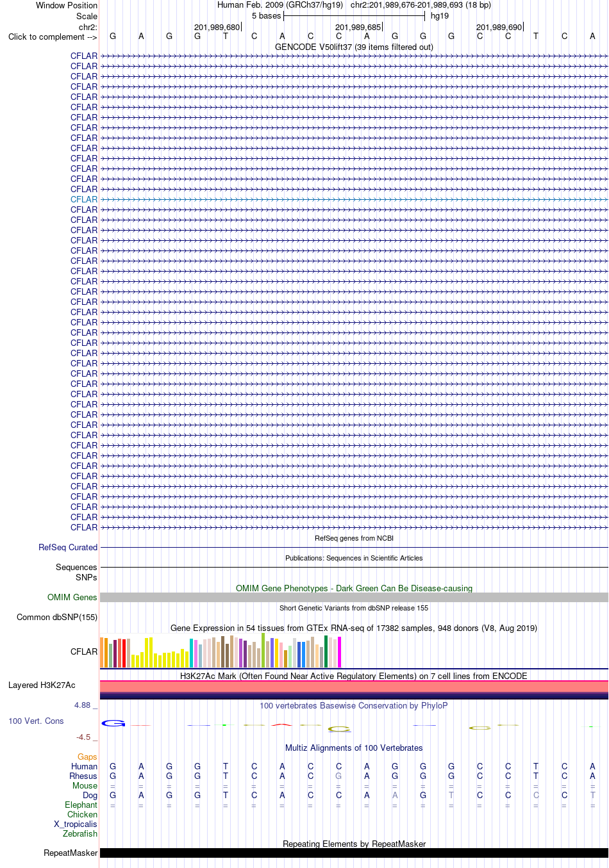Viewport: 609px width, 868px height.
Task: Select the Dog species label
Action: (90, 795)
